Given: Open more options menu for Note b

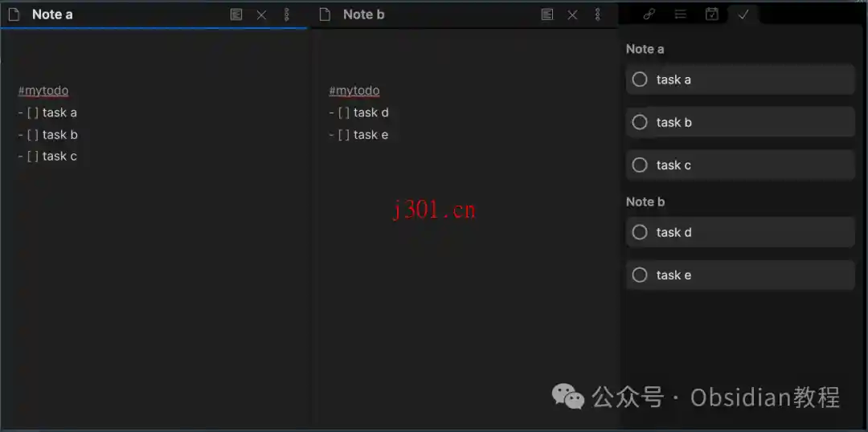Looking at the screenshot, I should pyautogui.click(x=597, y=14).
